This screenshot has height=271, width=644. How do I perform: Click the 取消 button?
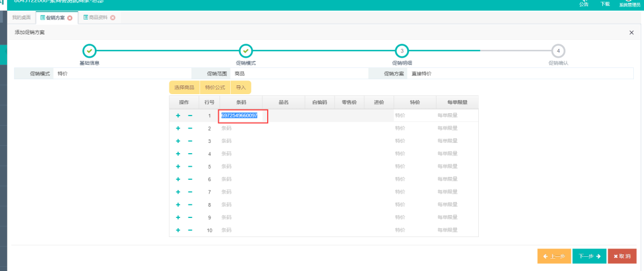[622, 256]
